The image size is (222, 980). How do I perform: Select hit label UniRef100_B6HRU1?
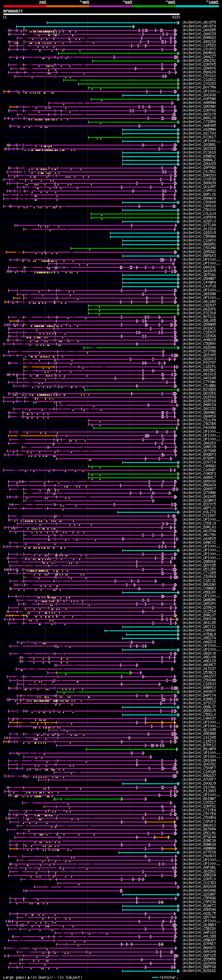[x=199, y=53]
